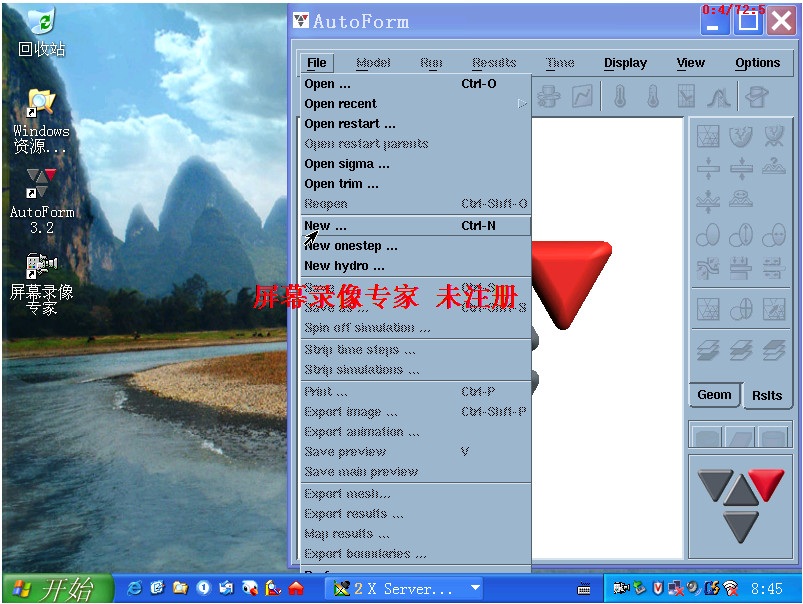Open the Run menu
Screen dimensions: 803x604
coord(431,63)
